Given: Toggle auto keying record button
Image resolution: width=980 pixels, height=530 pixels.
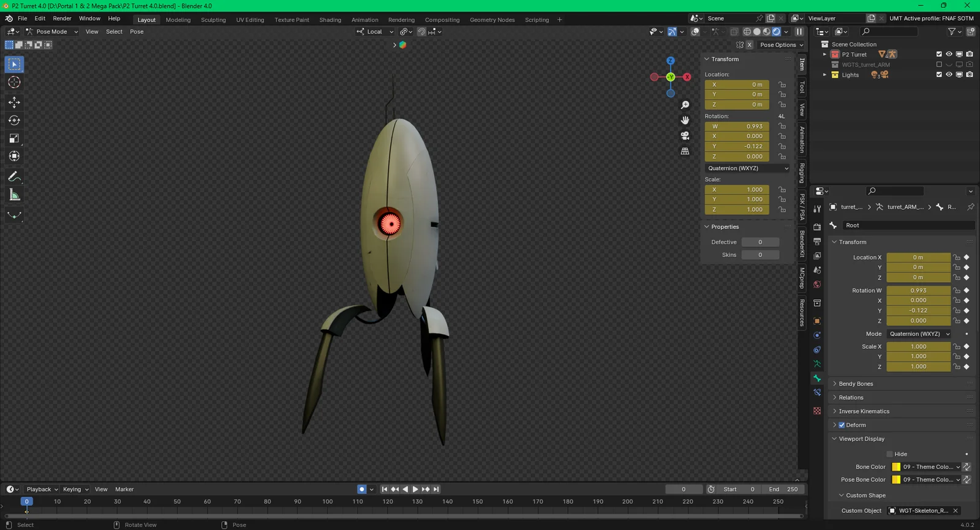Looking at the screenshot, I should [362, 489].
